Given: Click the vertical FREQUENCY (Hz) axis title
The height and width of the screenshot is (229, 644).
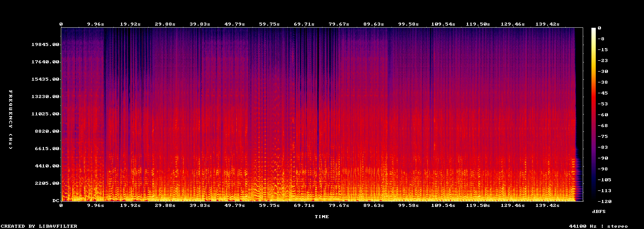Looking at the screenshot, I should (x=10, y=120).
